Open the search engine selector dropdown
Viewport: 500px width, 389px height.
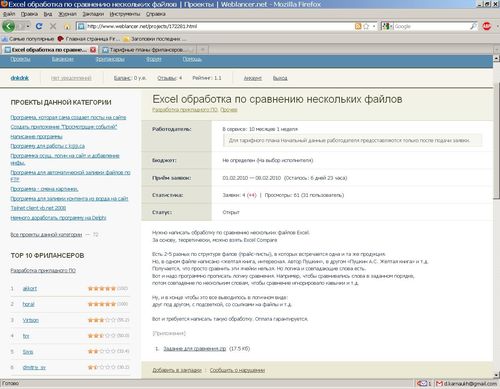click(387, 26)
